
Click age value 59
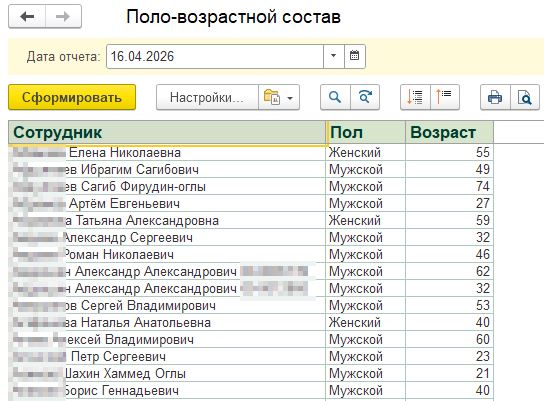(x=483, y=220)
